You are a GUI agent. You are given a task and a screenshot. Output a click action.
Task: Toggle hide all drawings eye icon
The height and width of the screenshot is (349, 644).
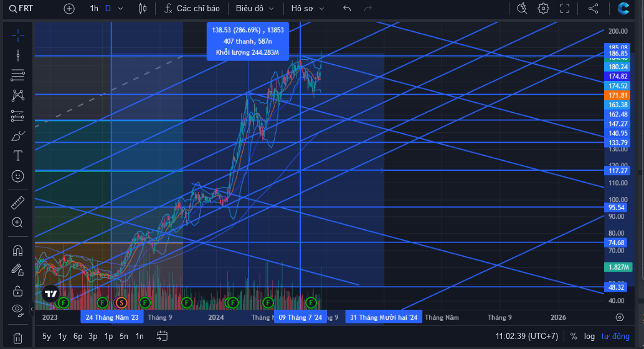click(x=17, y=310)
